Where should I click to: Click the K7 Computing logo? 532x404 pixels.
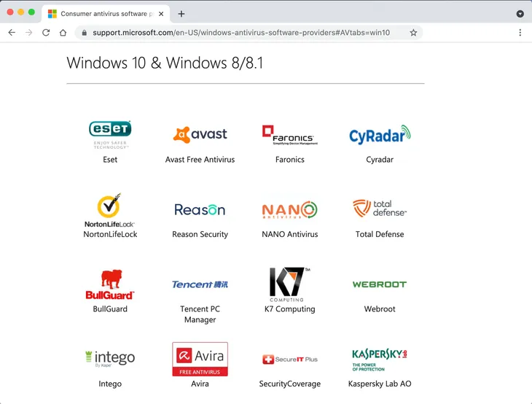290,284
